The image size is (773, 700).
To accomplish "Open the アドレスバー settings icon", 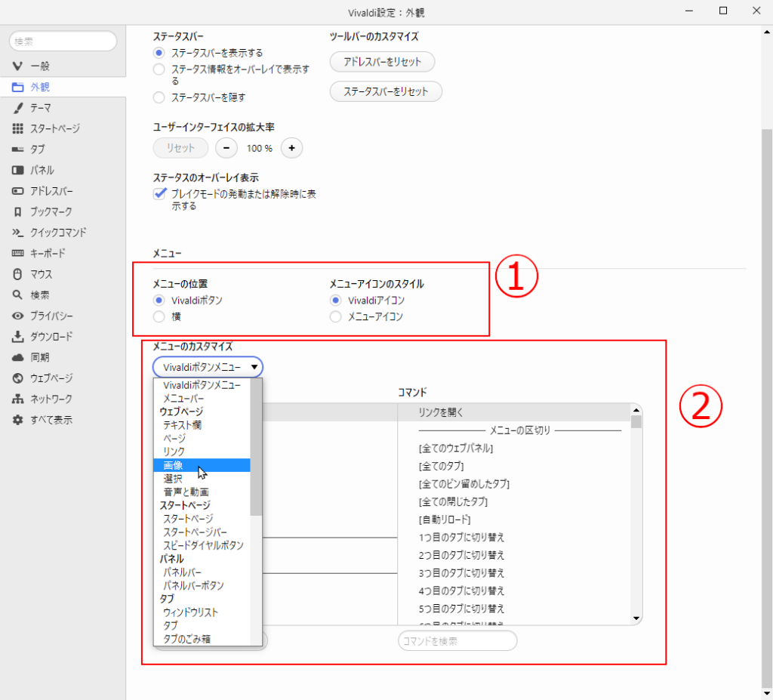I will tap(17, 191).
